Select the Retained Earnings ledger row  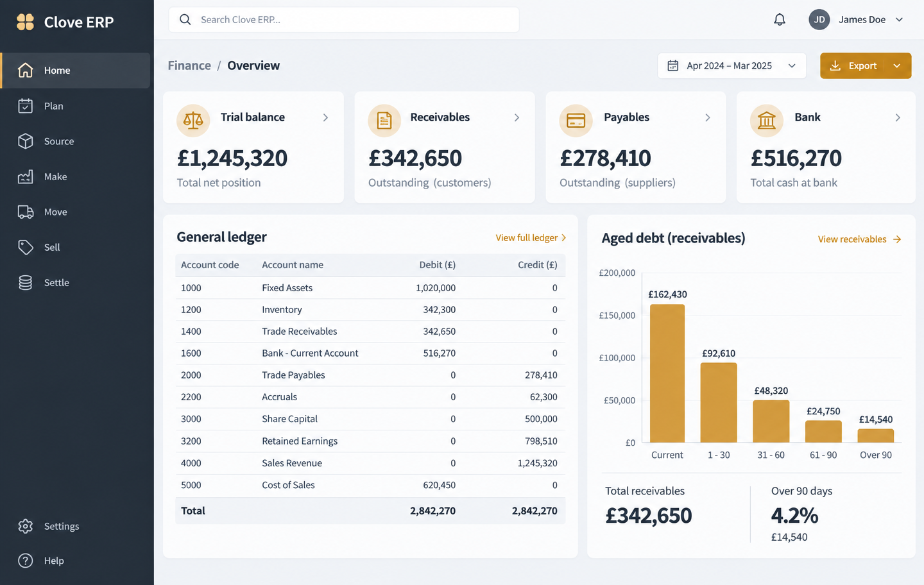(370, 441)
